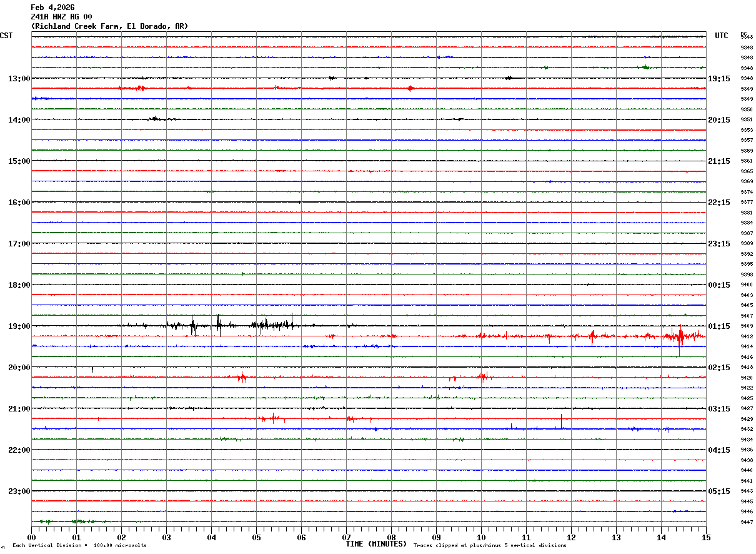Click the "CST" time zone label

[6, 36]
